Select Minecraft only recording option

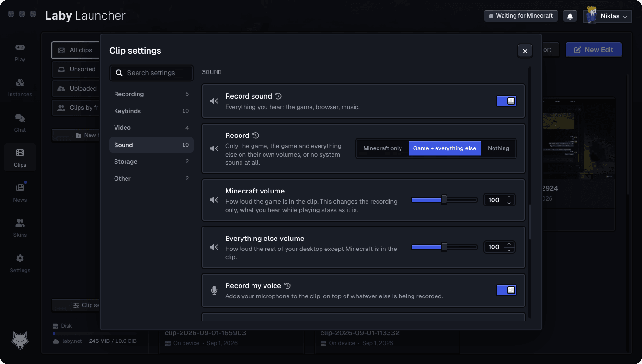pos(382,148)
